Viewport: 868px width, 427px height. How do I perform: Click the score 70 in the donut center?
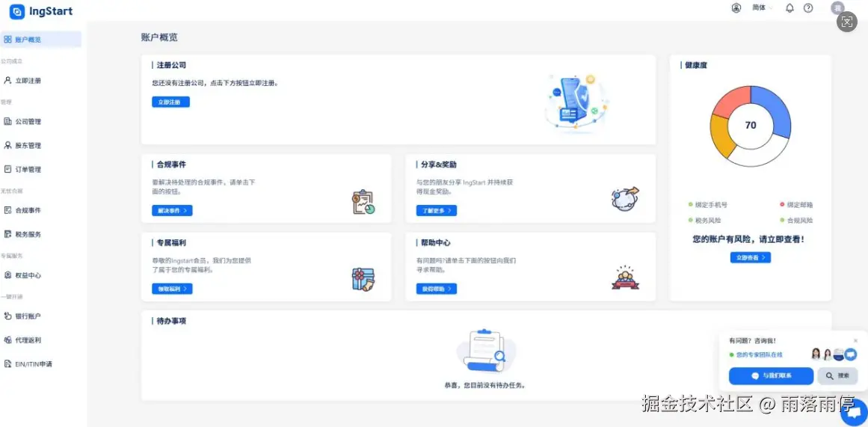pos(751,126)
